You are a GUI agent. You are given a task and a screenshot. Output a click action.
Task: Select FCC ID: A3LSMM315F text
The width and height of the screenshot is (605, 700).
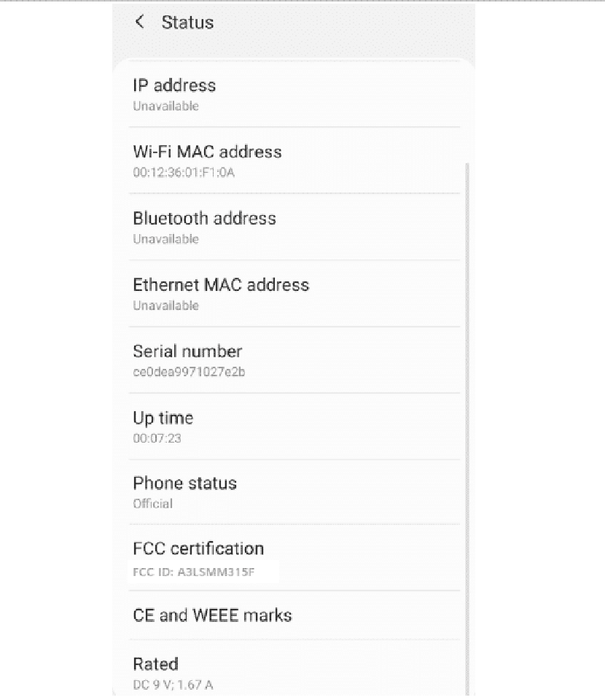[x=194, y=572]
